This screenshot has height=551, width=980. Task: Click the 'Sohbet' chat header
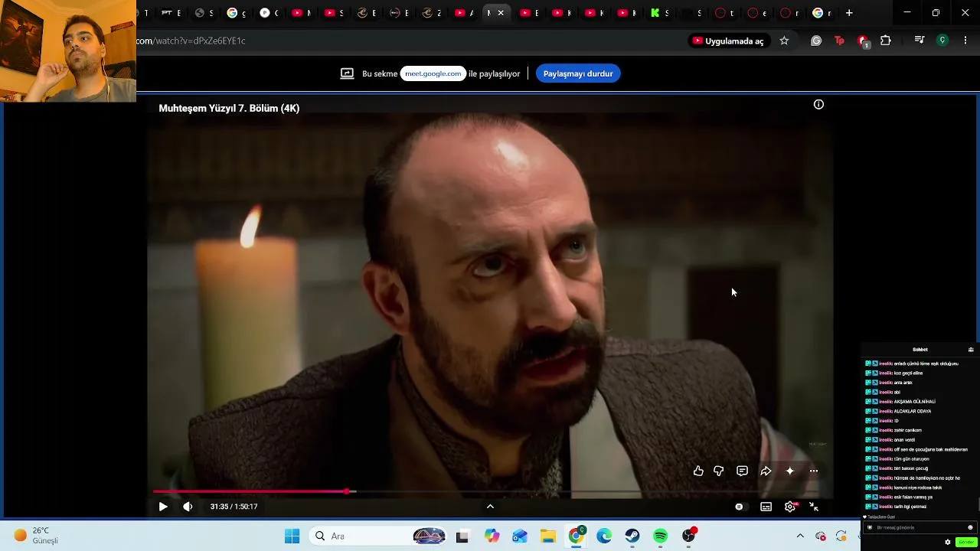pos(920,350)
